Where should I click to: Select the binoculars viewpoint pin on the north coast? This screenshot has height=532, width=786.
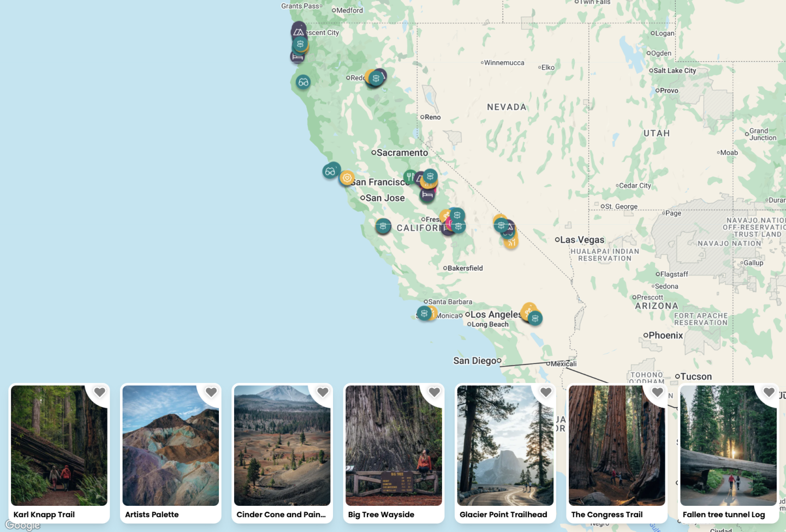[x=302, y=82]
